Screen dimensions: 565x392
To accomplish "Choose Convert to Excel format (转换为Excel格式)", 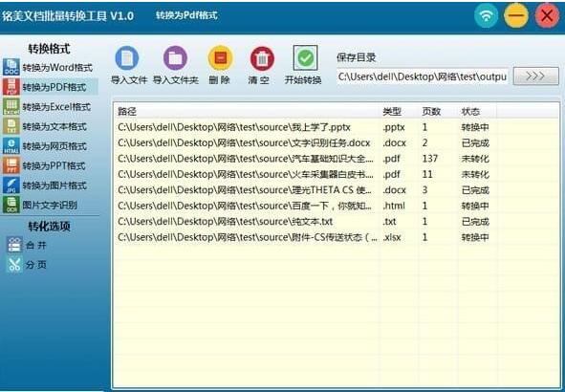I will [x=48, y=107].
